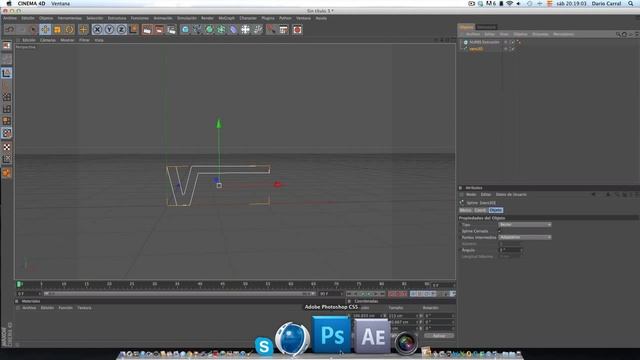
Task: Click the render view clapperboard icon
Action: (147, 29)
